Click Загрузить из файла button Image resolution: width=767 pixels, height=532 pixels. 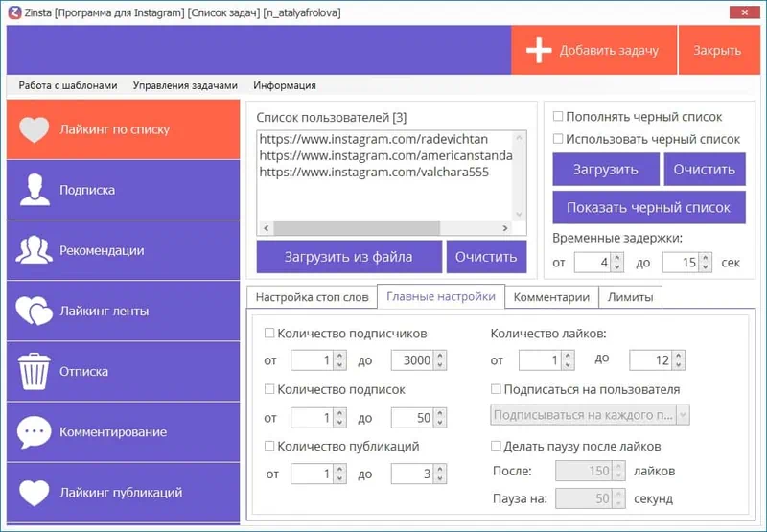[349, 257]
